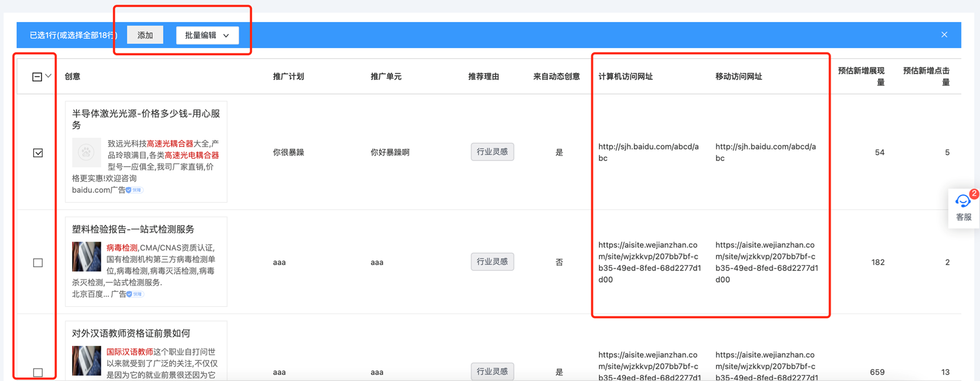Select the 对外汉语教师资格证 row checkbox

(38, 372)
